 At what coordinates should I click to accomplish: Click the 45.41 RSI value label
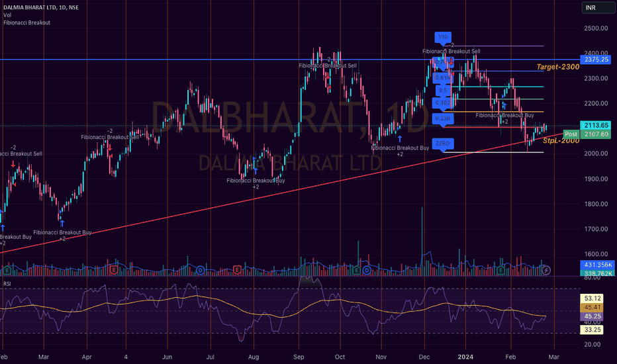592,307
